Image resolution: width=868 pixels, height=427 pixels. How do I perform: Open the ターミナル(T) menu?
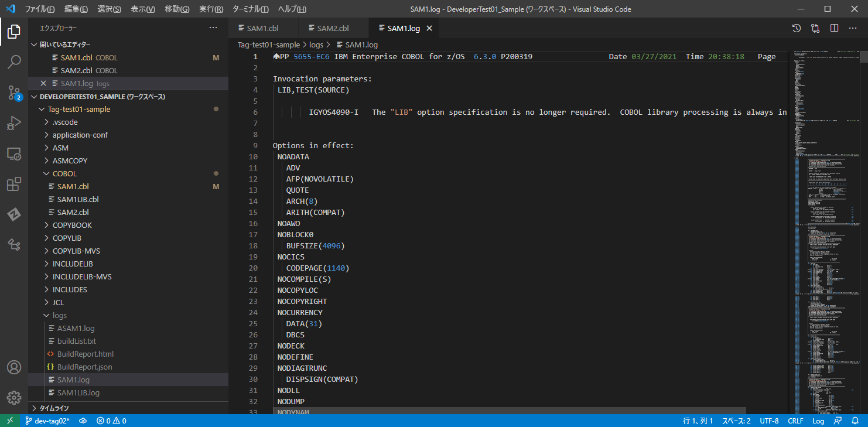251,9
